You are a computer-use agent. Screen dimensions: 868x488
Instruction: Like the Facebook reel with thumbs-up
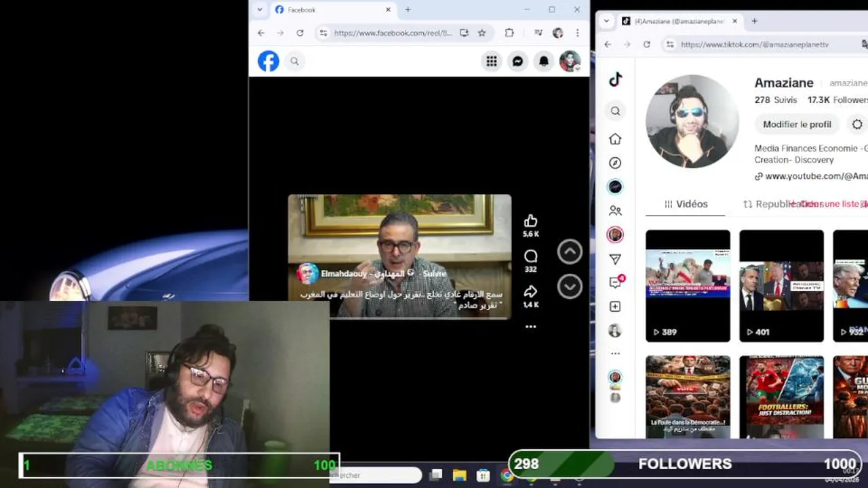coord(531,221)
